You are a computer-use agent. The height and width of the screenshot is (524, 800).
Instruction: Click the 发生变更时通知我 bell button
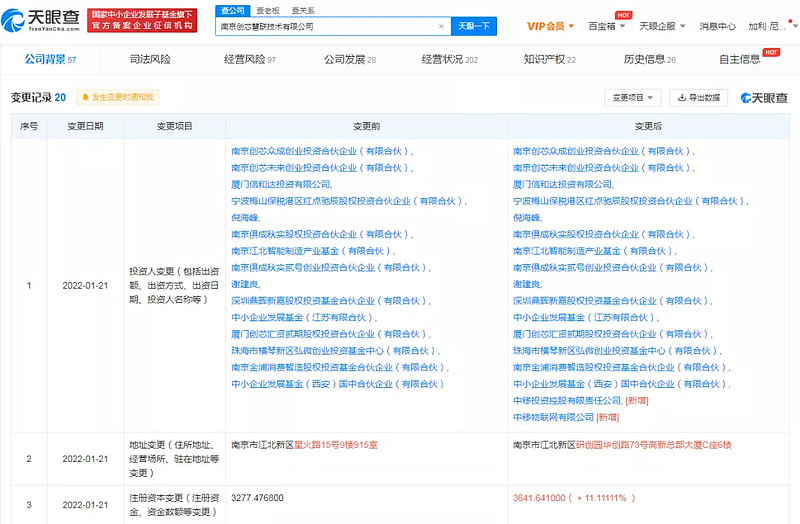(118, 97)
